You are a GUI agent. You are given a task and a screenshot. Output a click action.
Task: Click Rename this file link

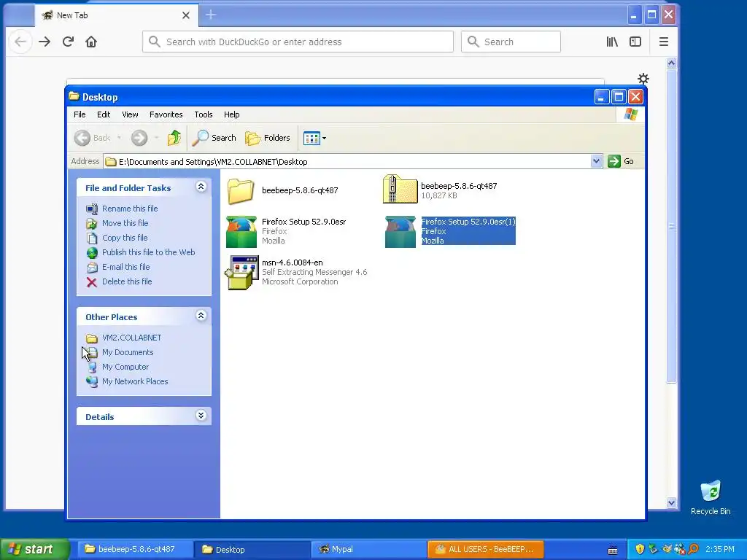[x=130, y=209]
